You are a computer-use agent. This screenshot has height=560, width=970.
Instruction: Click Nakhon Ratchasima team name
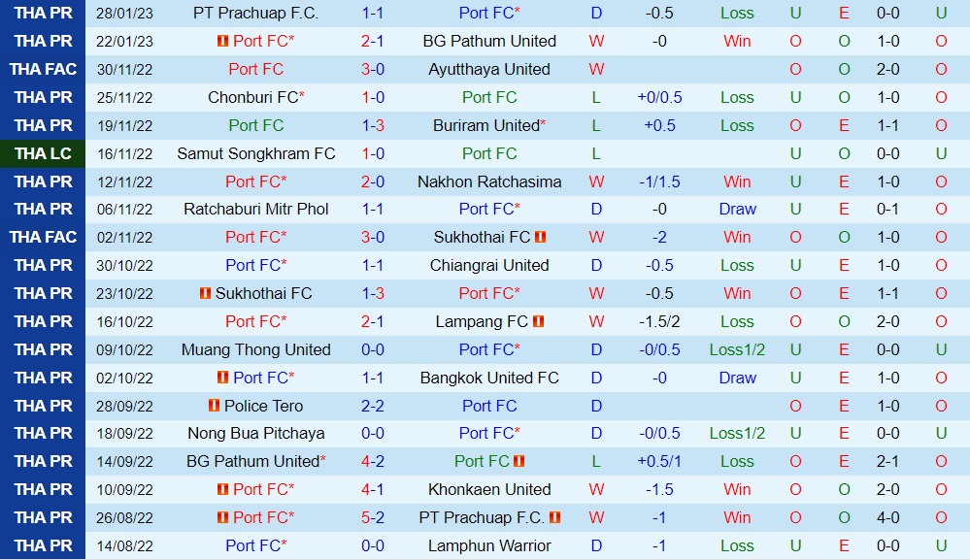489,181
